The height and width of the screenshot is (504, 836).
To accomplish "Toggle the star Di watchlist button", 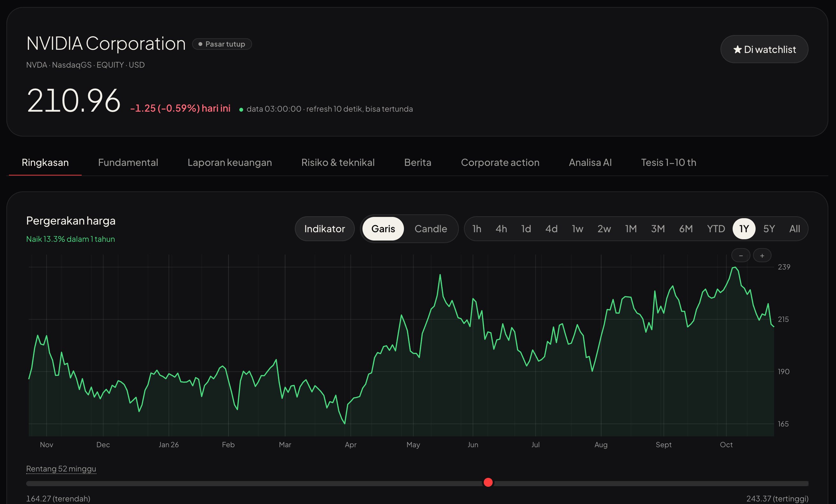I will [764, 49].
